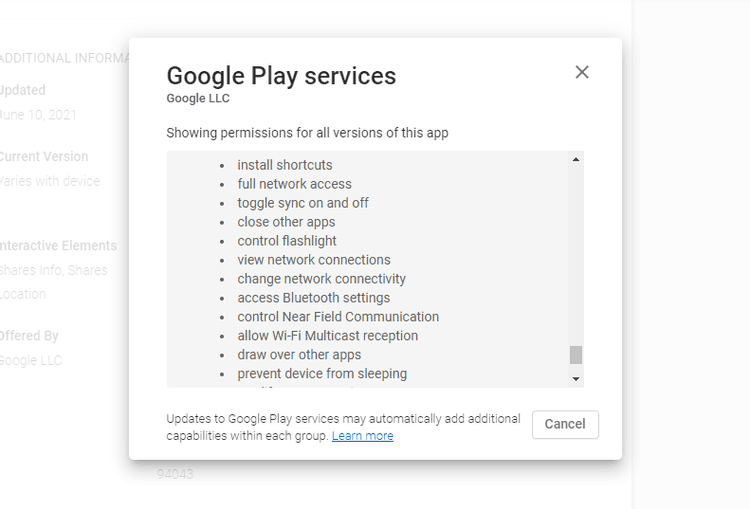Click "view network connections" in the list
The height and width of the screenshot is (509, 750).
[314, 260]
